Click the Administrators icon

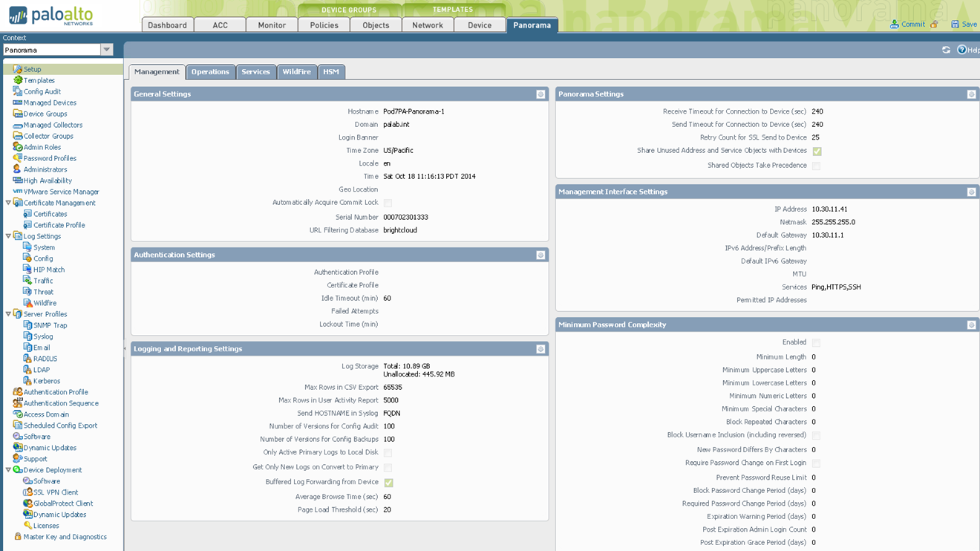17,169
